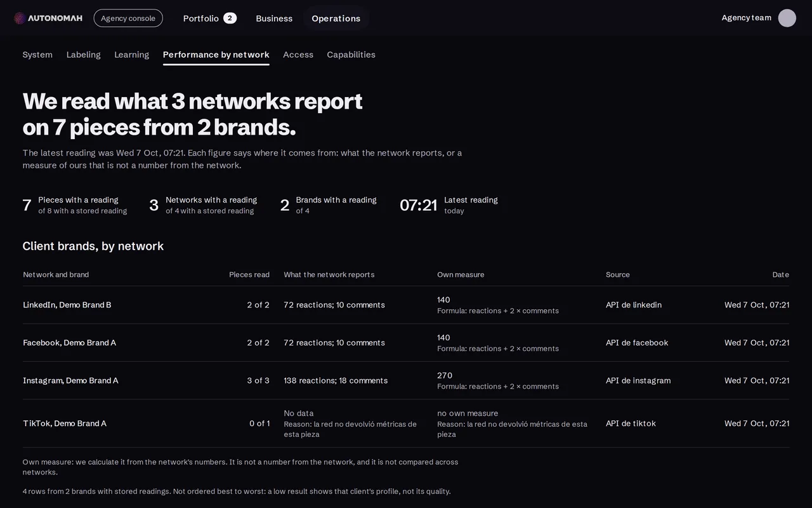Click the Pieces with a reading stat
The image size is (812, 508).
point(75,205)
